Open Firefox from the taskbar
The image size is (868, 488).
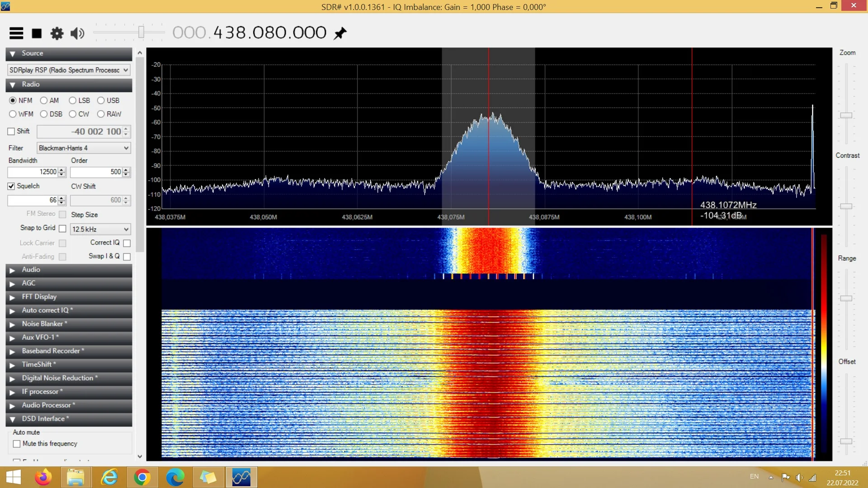coord(43,477)
